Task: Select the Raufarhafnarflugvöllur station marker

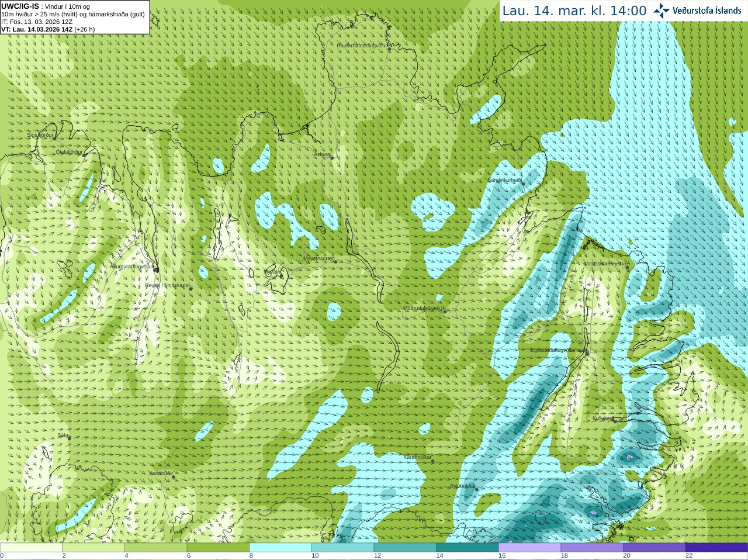Action: pyautogui.click(x=390, y=49)
